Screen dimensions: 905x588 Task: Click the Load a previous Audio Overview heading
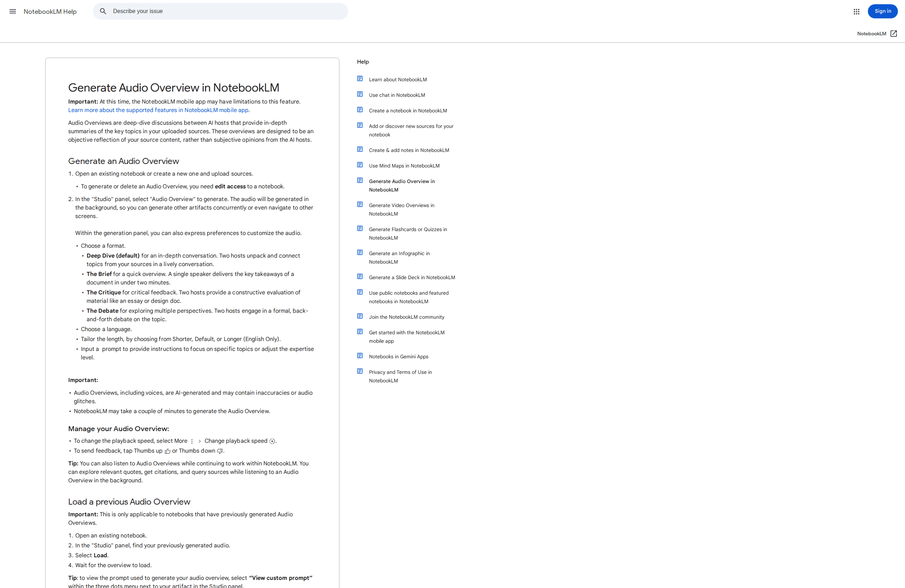129,502
